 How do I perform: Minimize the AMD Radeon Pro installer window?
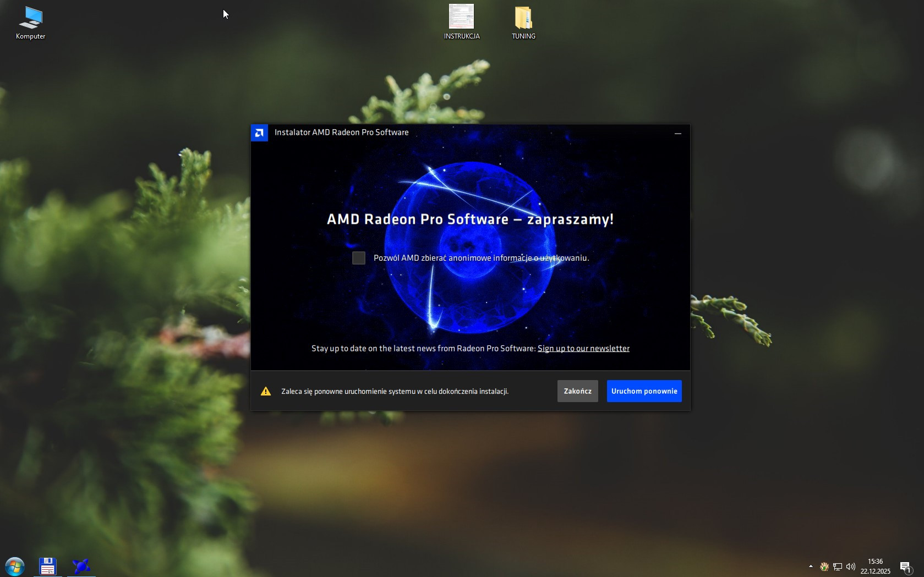click(x=678, y=133)
